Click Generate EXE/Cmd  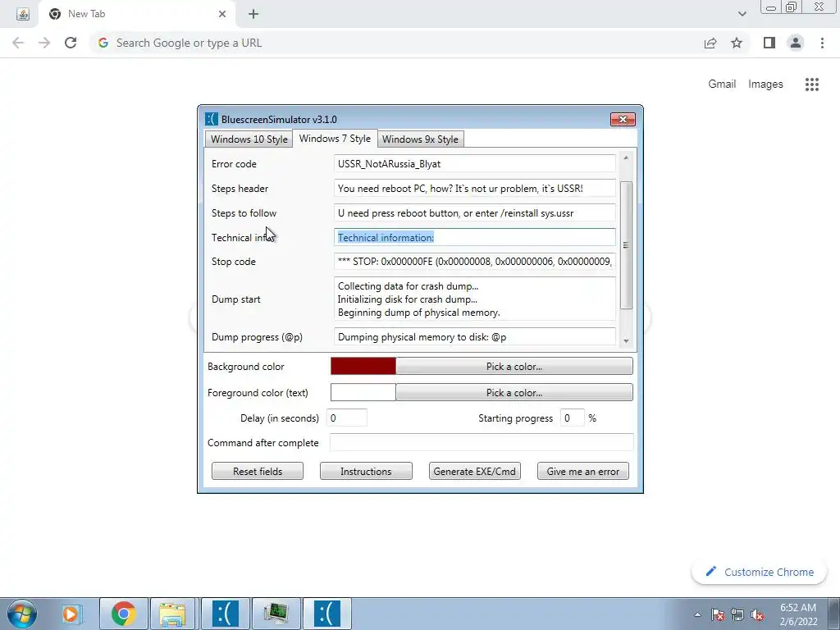click(475, 472)
